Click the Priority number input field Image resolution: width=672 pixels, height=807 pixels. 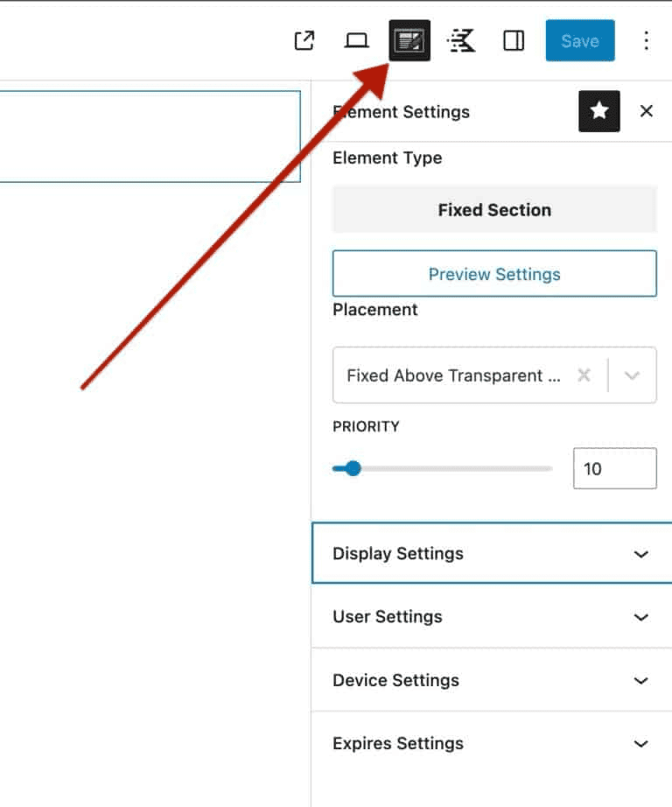coord(614,468)
